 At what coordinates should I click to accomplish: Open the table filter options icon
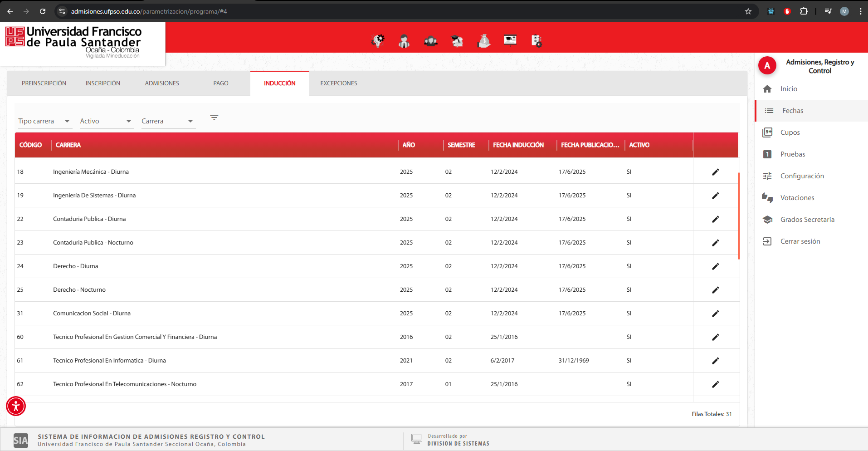(x=214, y=118)
